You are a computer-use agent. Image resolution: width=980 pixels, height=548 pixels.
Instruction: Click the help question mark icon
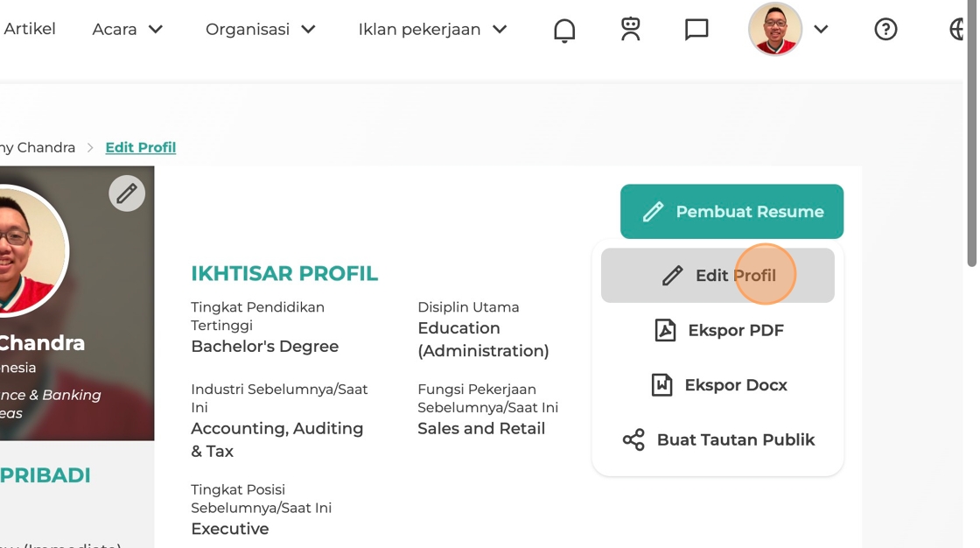pos(885,30)
